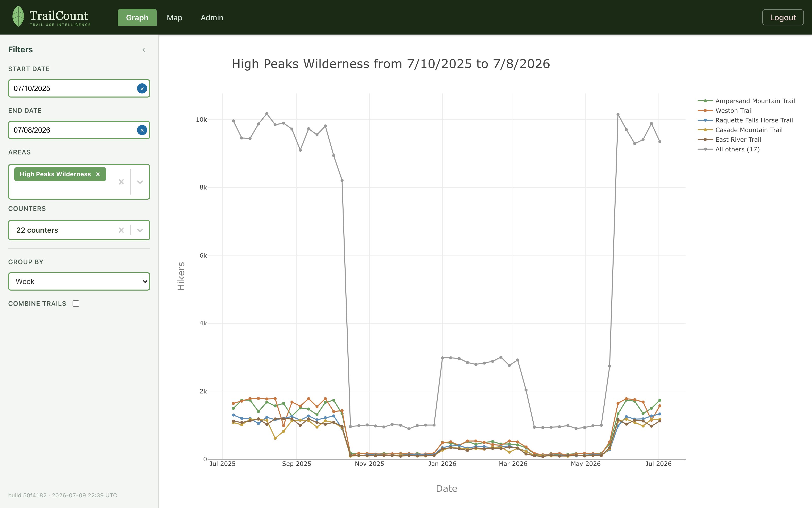Click the Date axis label
The image size is (812, 508).
[446, 488]
